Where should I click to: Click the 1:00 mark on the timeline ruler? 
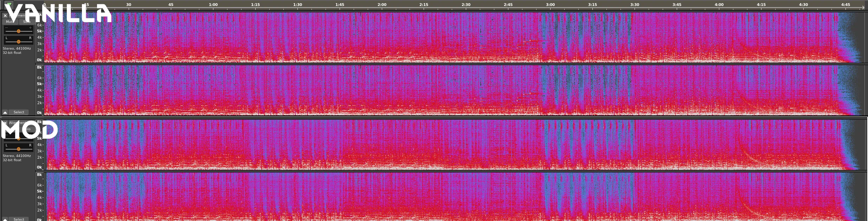pyautogui.click(x=213, y=5)
